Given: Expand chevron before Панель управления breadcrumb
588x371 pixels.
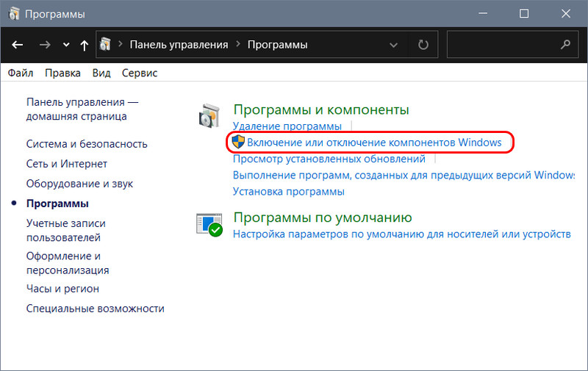Looking at the screenshot, I should [121, 44].
